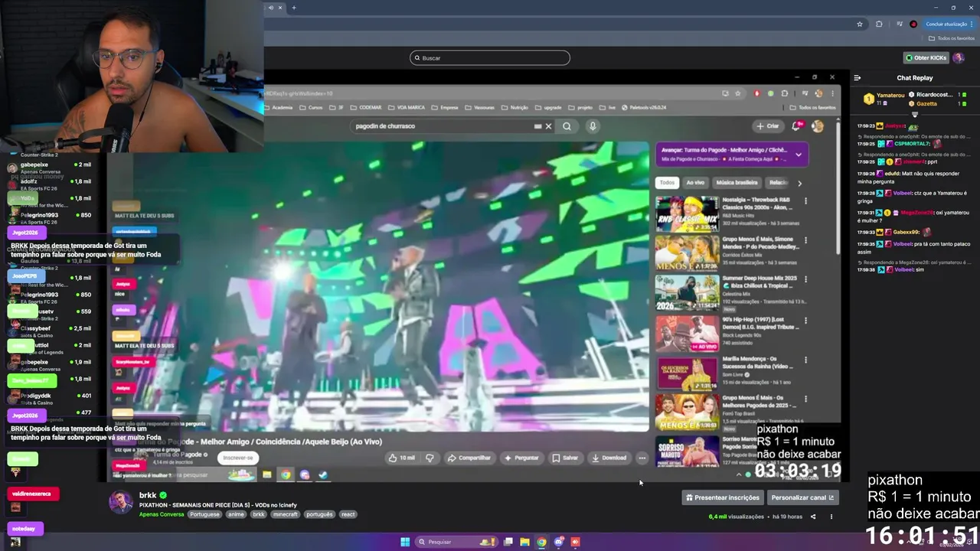Open a new browser tab with plus
The width and height of the screenshot is (980, 551).
(294, 8)
